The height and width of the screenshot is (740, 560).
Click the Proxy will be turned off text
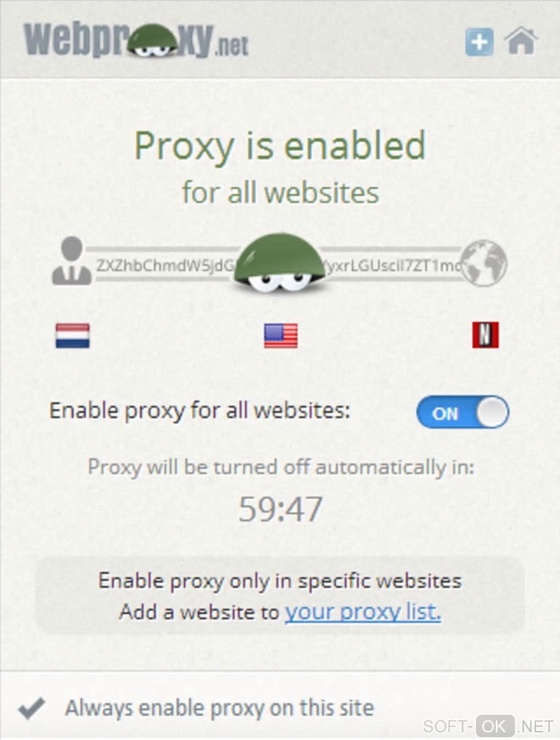[281, 467]
